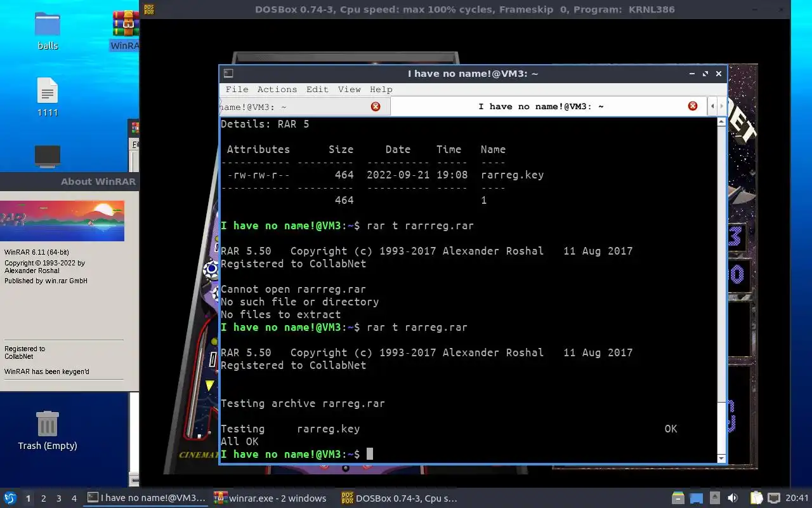Image resolution: width=812 pixels, height=508 pixels.
Task: Click the removable drive eject tray icon
Action: tap(715, 498)
